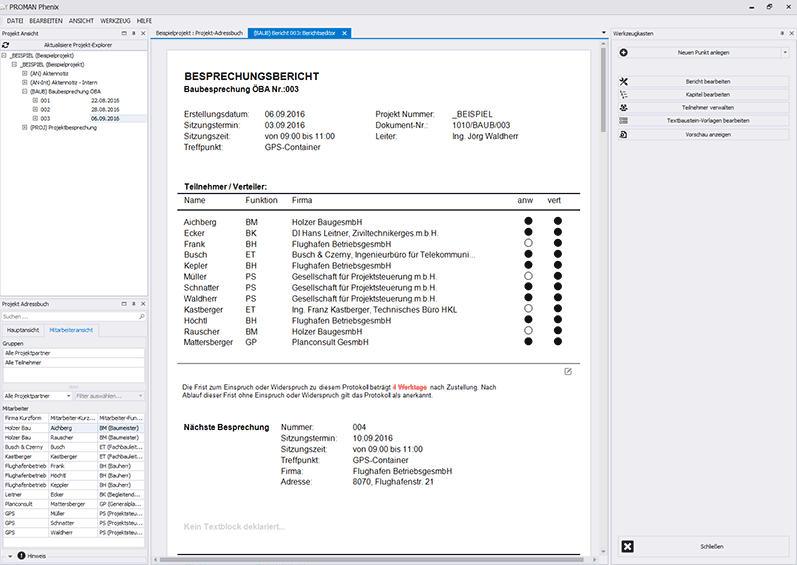Close the Projekt Ansicht panel

(143, 34)
